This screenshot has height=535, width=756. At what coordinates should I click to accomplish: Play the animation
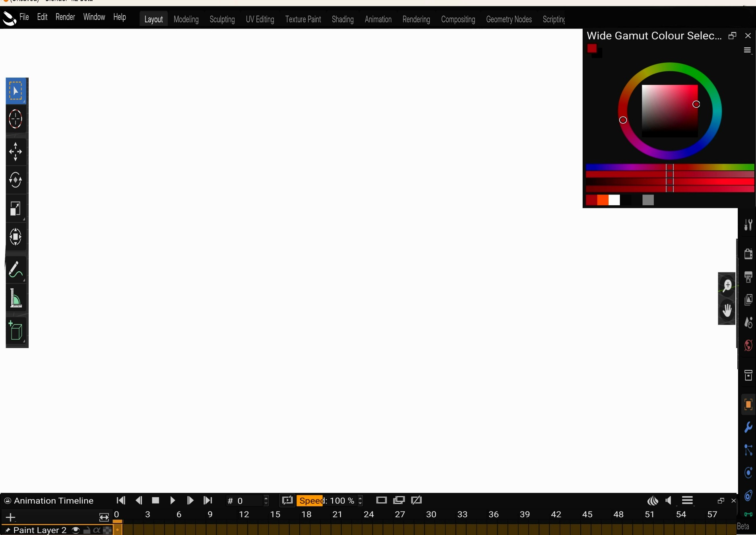173,500
